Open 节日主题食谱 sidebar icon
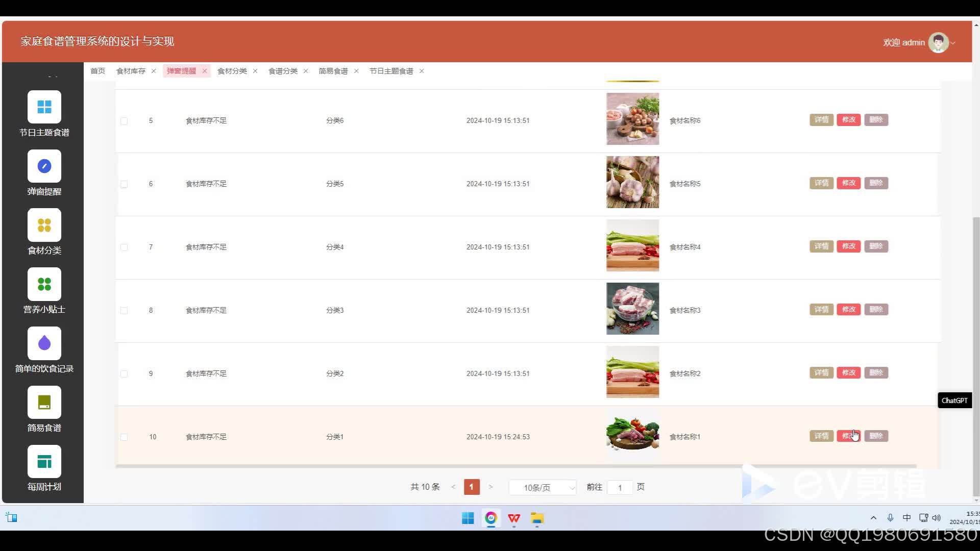The image size is (980, 551). click(x=44, y=107)
